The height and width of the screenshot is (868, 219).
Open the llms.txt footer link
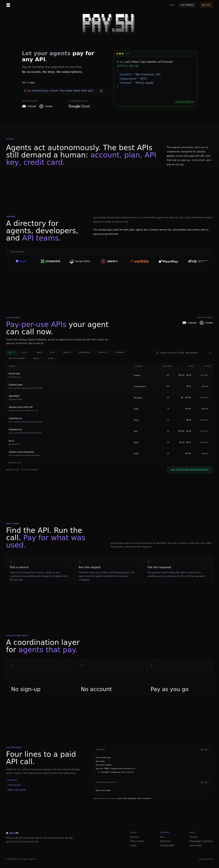pos(193,837)
